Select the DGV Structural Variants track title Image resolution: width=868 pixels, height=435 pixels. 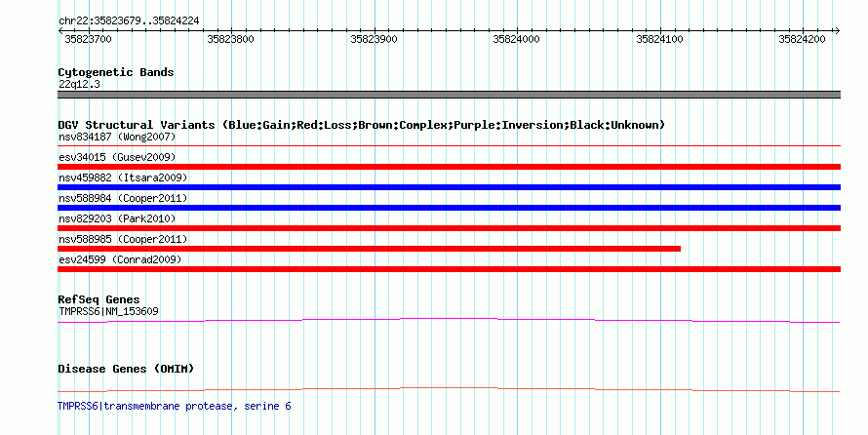coord(362,125)
